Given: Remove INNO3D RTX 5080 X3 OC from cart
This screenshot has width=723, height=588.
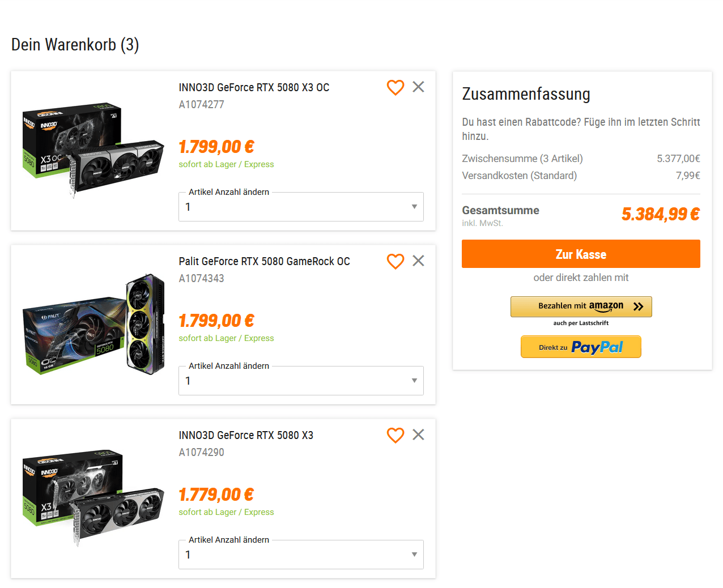Looking at the screenshot, I should [418, 87].
